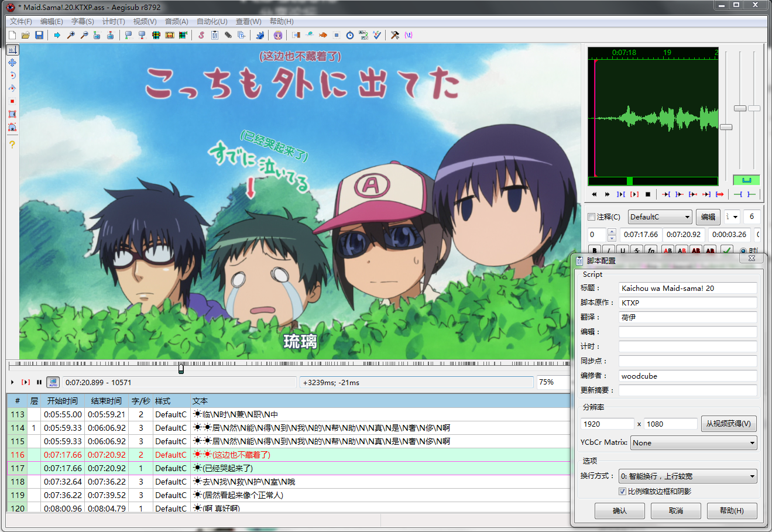Launch ASSDraw purple-haired character icon
The height and width of the screenshot is (532, 772).
278,35
